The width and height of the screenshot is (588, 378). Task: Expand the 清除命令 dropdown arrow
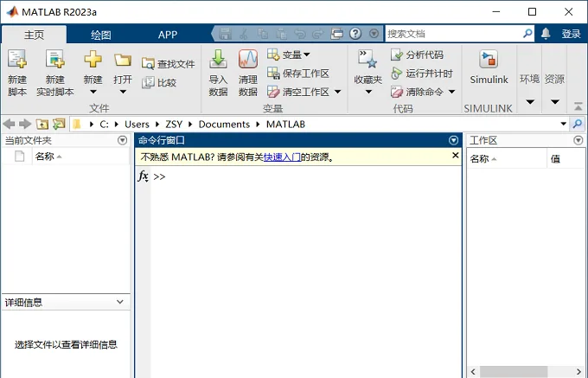[x=452, y=92]
